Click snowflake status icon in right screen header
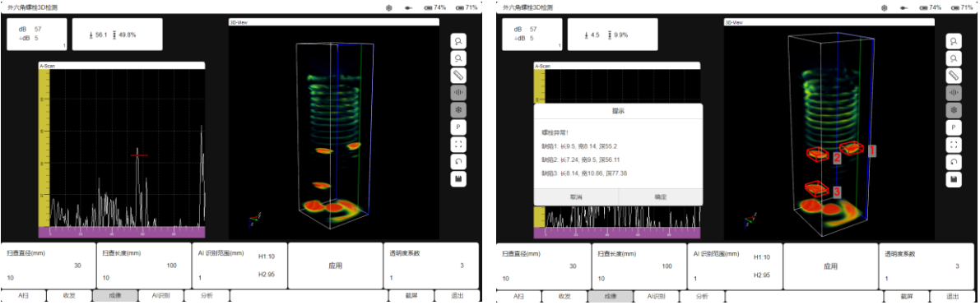 [x=884, y=7]
